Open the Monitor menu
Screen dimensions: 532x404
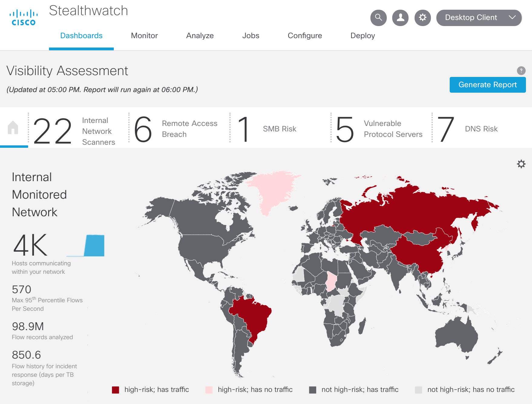point(144,36)
